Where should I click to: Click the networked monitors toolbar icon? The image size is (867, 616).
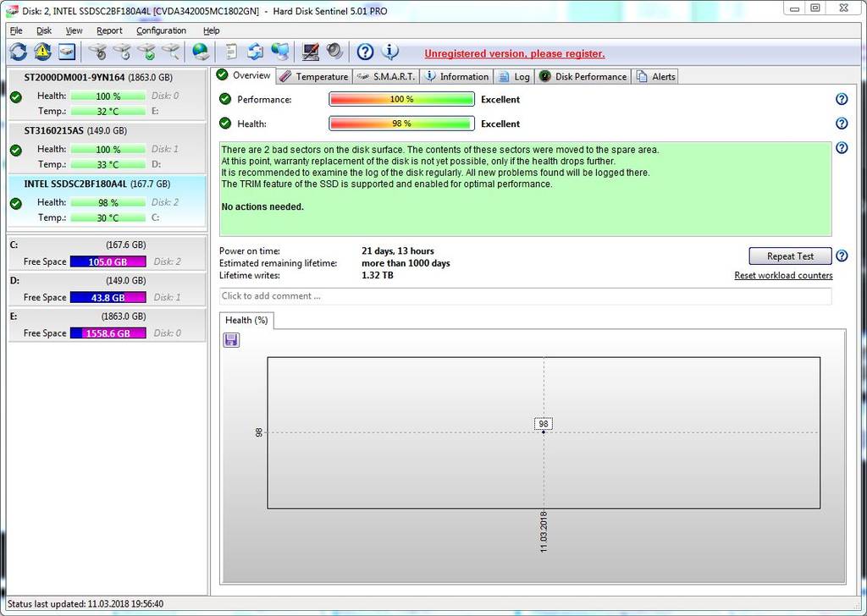point(279,52)
